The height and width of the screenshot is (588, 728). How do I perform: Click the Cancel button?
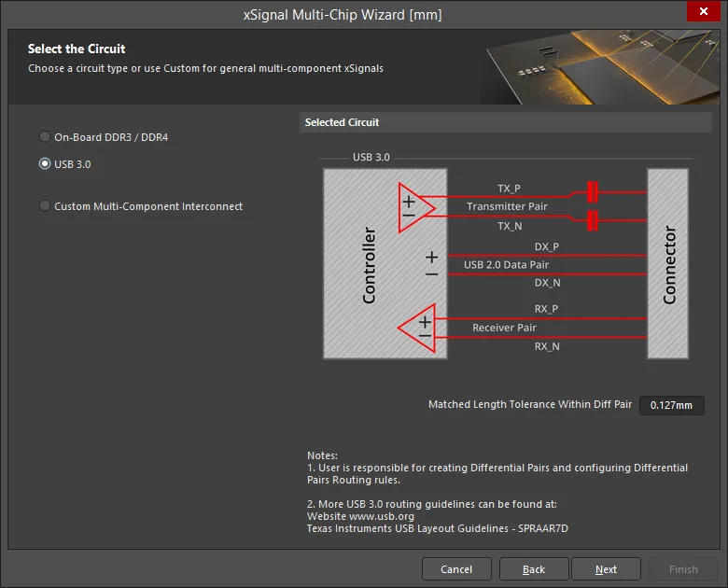tap(456, 569)
